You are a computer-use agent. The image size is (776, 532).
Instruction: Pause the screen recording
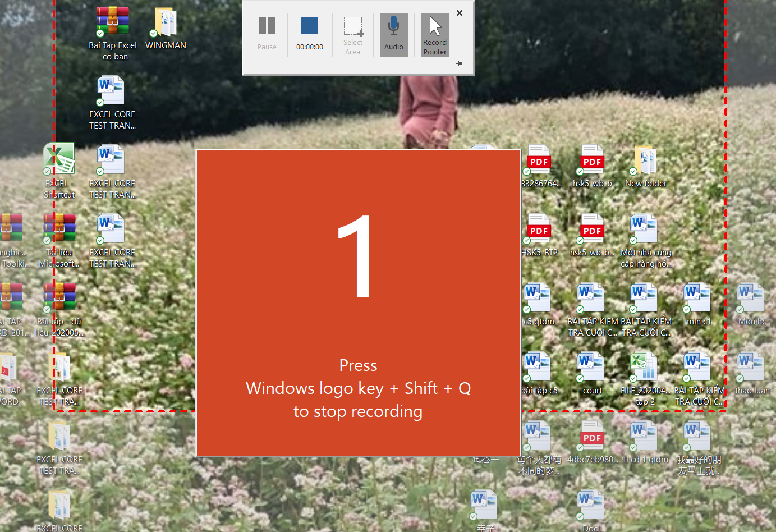267,34
